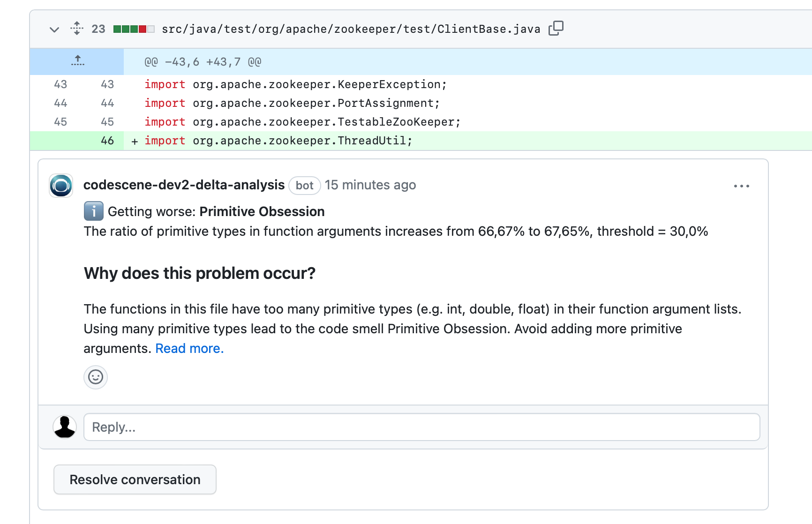
Task: Open the Read more link
Action: [189, 349]
